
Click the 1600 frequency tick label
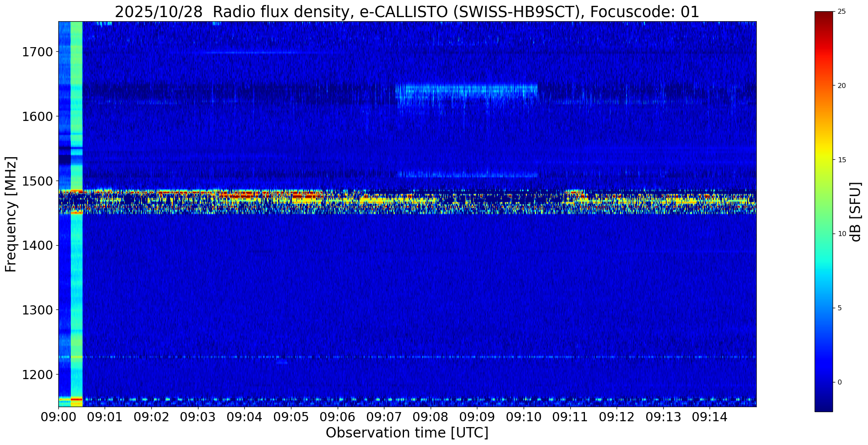pyautogui.click(x=37, y=116)
